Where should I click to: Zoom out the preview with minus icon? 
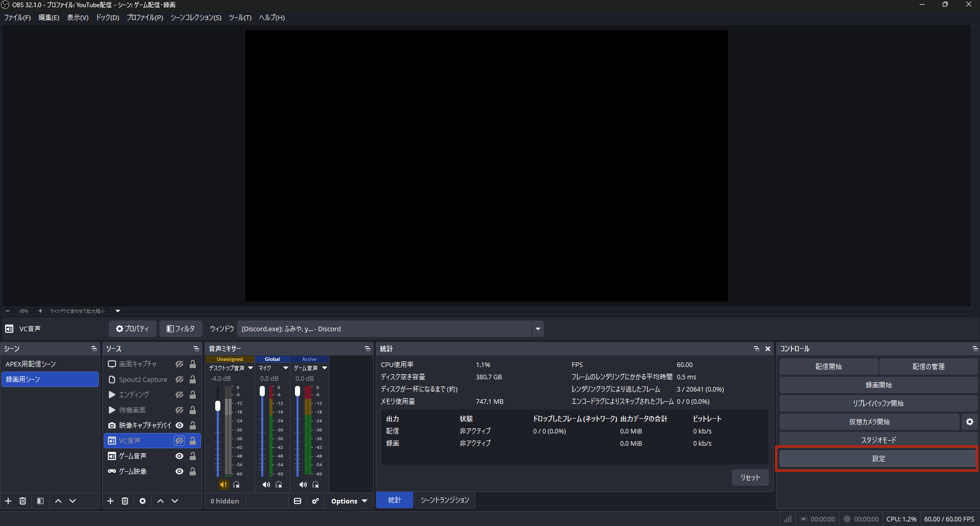point(8,311)
